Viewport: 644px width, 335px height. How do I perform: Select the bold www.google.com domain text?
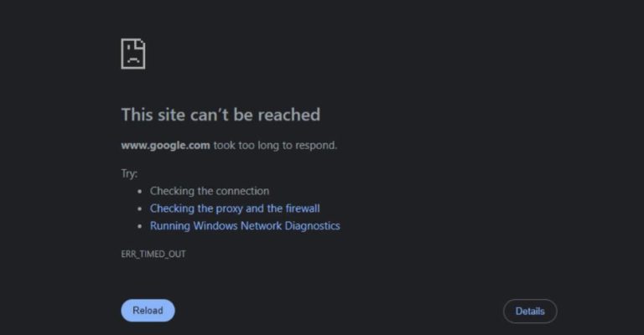tap(165, 145)
